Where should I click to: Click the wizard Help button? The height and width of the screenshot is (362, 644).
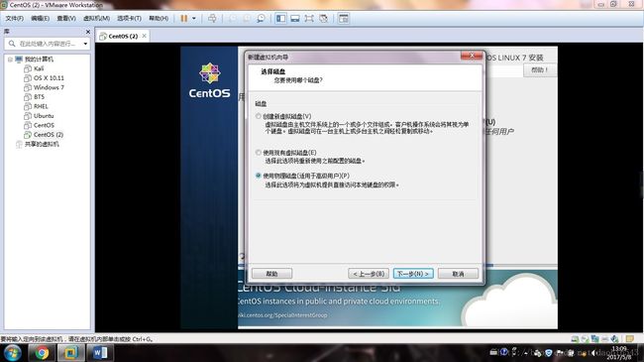271,274
